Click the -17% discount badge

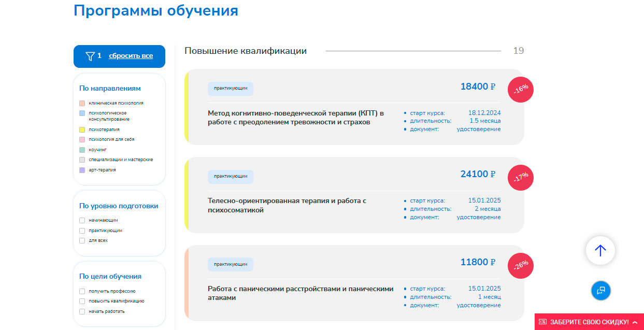tap(521, 178)
